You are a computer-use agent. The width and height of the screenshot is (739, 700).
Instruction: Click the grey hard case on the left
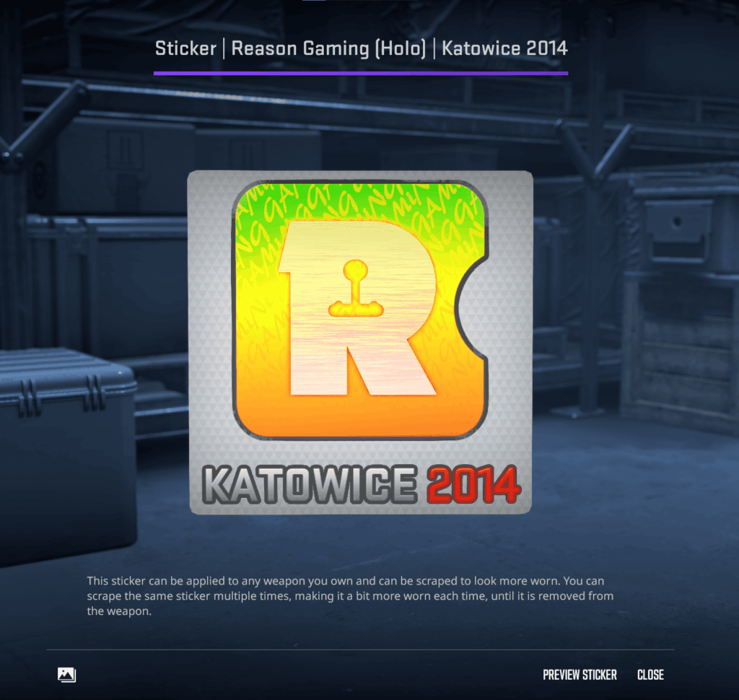(65, 447)
